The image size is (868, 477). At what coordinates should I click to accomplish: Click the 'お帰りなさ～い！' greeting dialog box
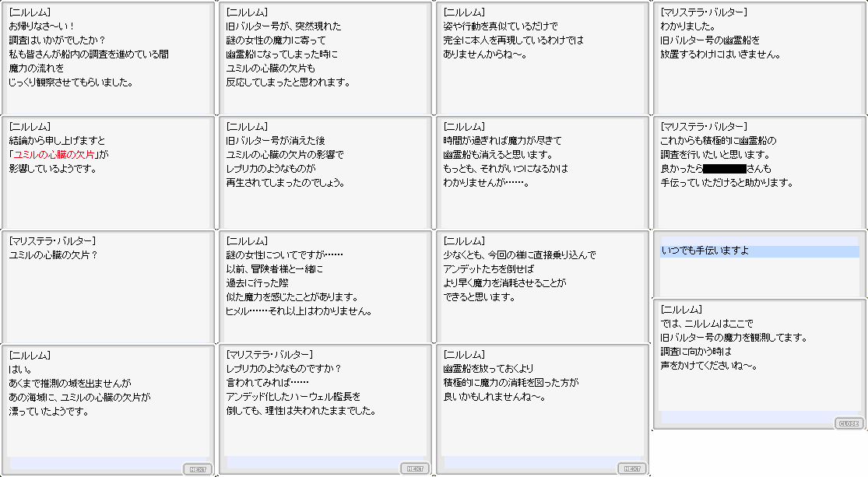pyautogui.click(x=107, y=58)
